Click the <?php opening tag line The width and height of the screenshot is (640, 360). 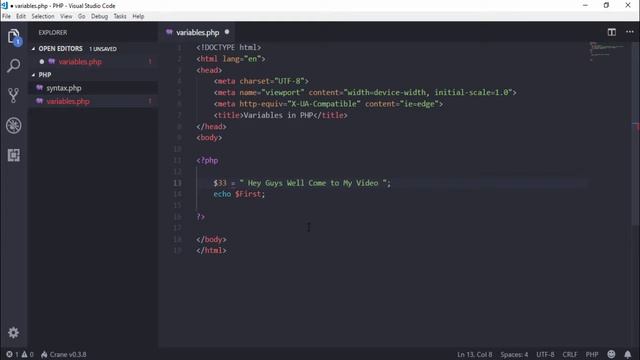point(207,160)
